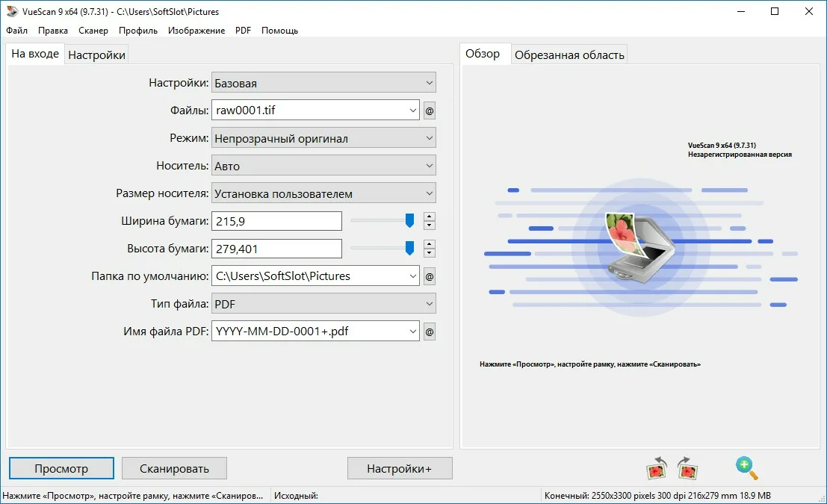Decrease Ширина бумаги with the down arrow
The width and height of the screenshot is (827, 504).
tap(430, 225)
